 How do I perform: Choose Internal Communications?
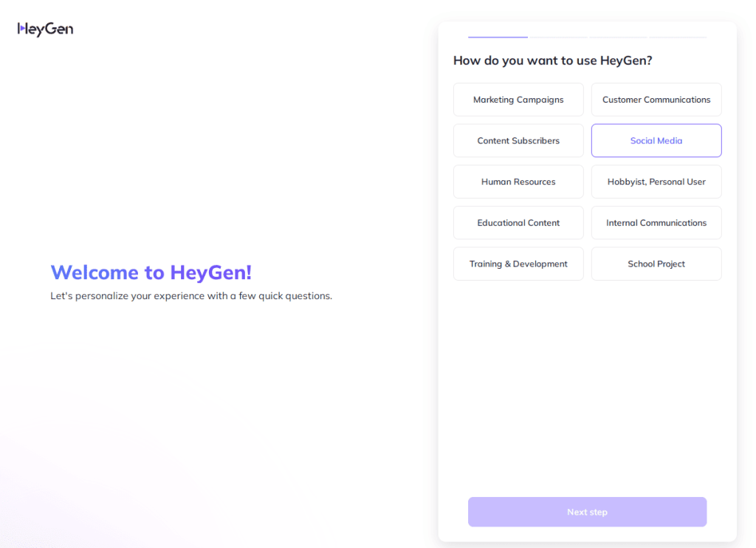[x=656, y=222]
